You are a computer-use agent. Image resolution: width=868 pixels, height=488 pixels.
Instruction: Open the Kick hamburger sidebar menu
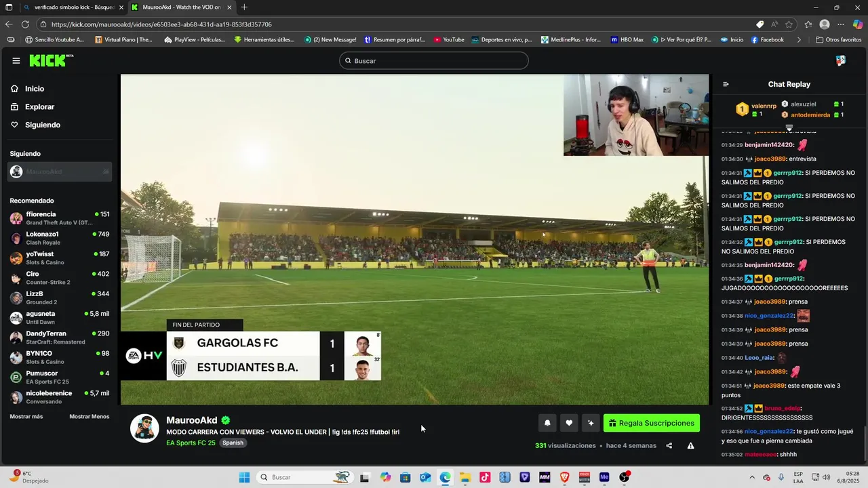coord(16,60)
